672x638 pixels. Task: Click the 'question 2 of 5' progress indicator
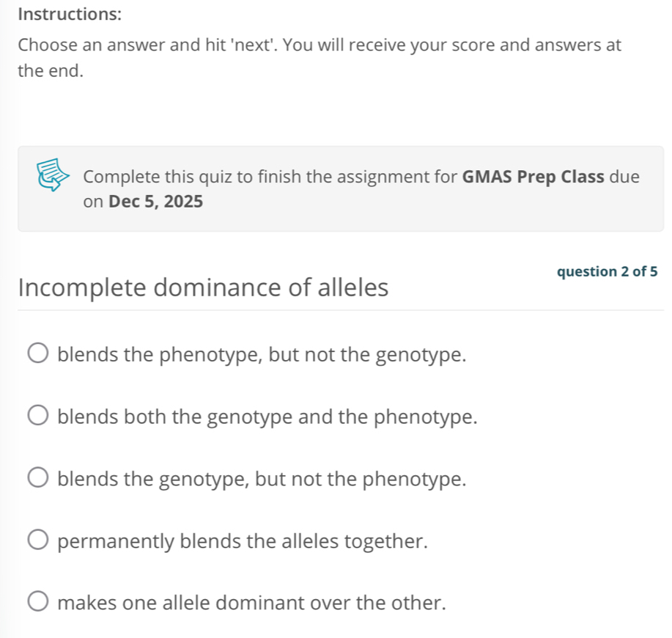coord(607,272)
